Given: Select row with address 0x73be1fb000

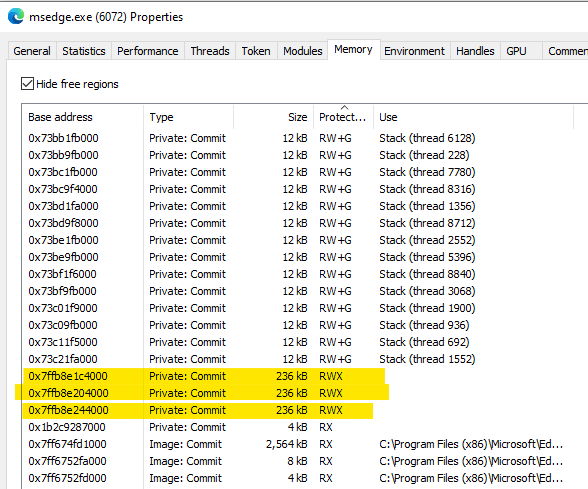Looking at the screenshot, I should click(x=304, y=240).
